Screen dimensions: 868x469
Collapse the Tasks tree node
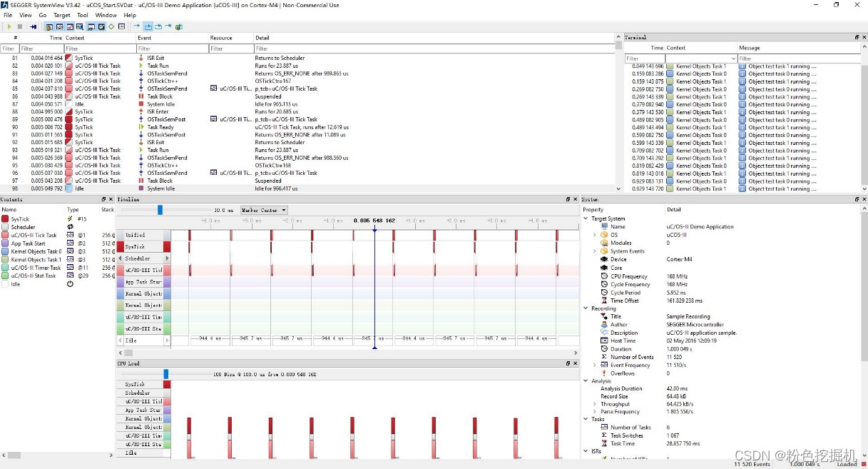[586, 419]
